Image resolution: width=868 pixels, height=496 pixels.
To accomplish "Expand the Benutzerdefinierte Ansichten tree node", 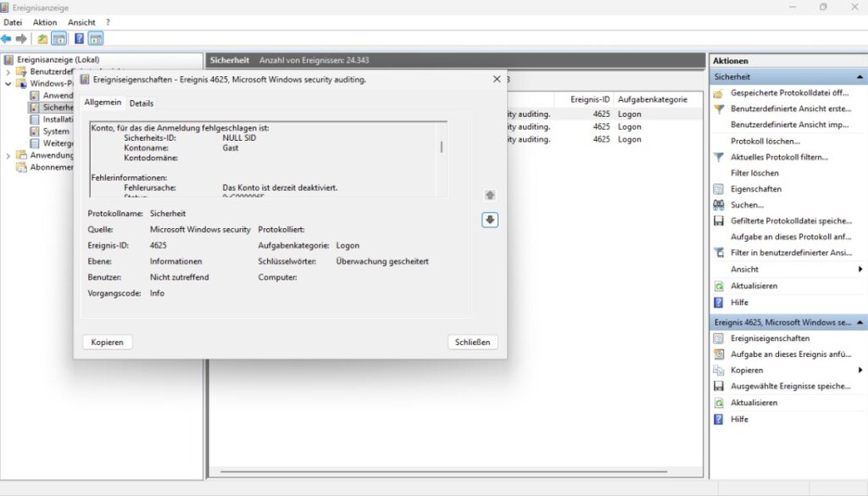I will pos(8,72).
